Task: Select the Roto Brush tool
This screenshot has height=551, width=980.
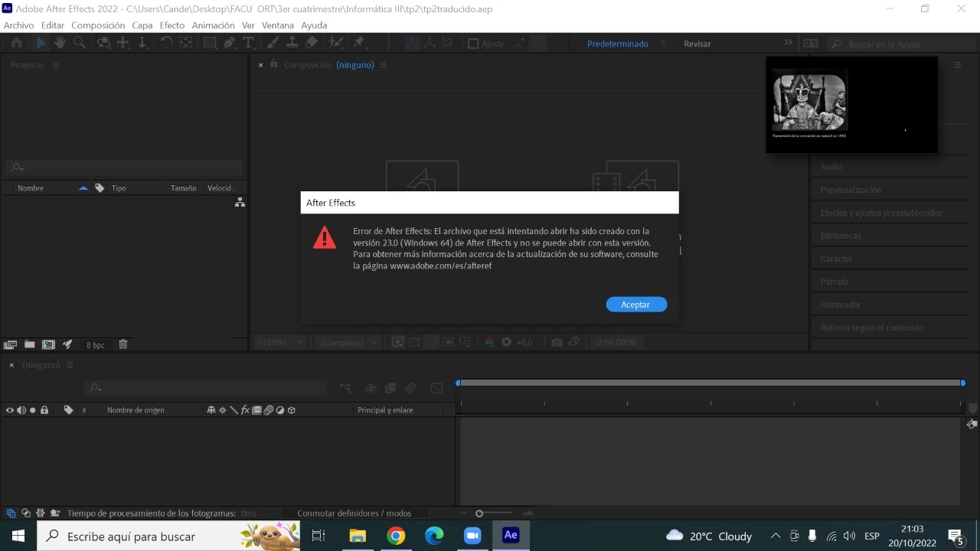Action: point(335,43)
